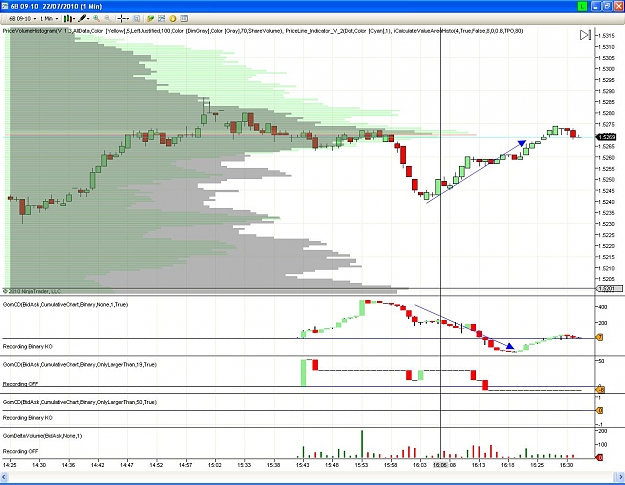The image size is (625, 485).
Task: Click the yellow clock toolbar icon
Action: pyautogui.click(x=173, y=19)
